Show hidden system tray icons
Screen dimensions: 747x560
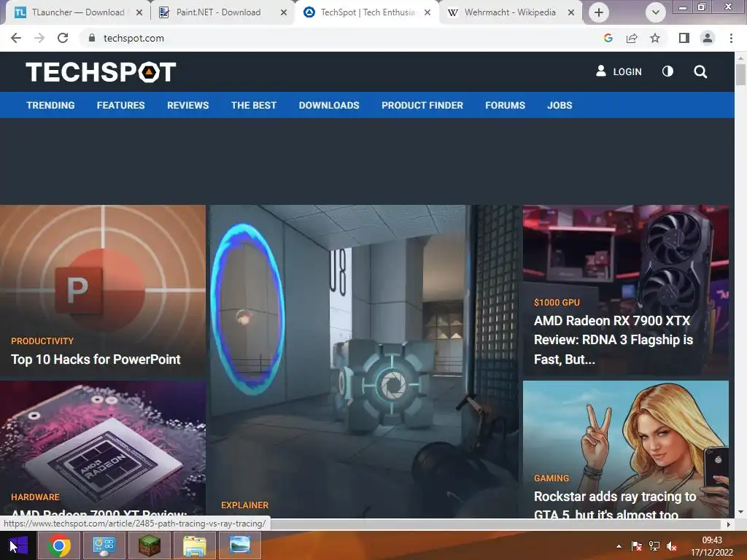[x=619, y=546]
